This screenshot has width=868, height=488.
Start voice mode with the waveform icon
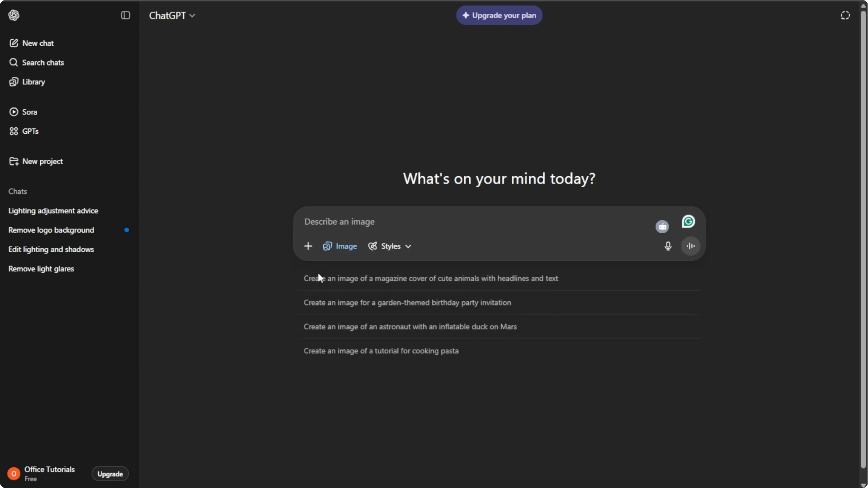point(690,246)
